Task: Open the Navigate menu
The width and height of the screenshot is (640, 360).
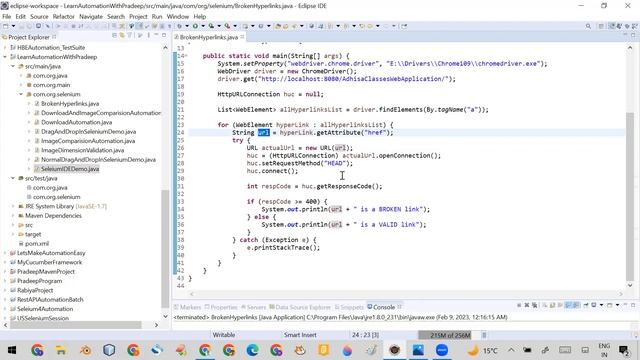Action: tap(91, 17)
